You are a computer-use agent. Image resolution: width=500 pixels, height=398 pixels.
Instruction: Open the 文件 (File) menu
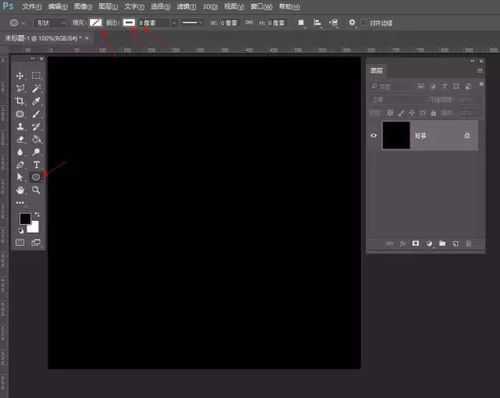pyautogui.click(x=32, y=6)
